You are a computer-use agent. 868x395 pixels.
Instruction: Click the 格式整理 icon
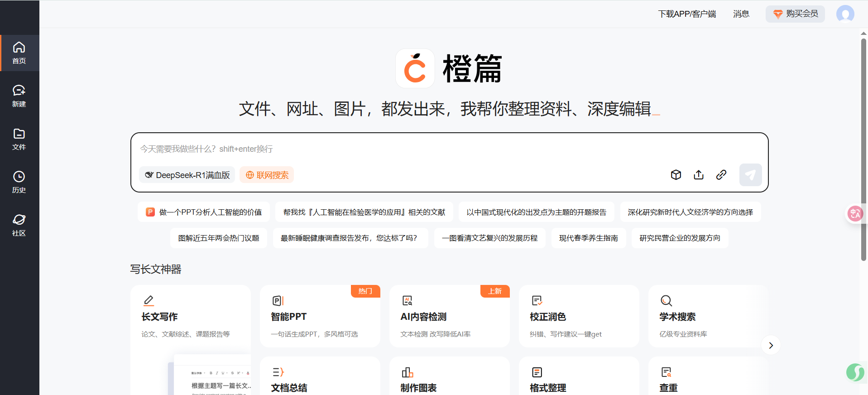tap(537, 372)
